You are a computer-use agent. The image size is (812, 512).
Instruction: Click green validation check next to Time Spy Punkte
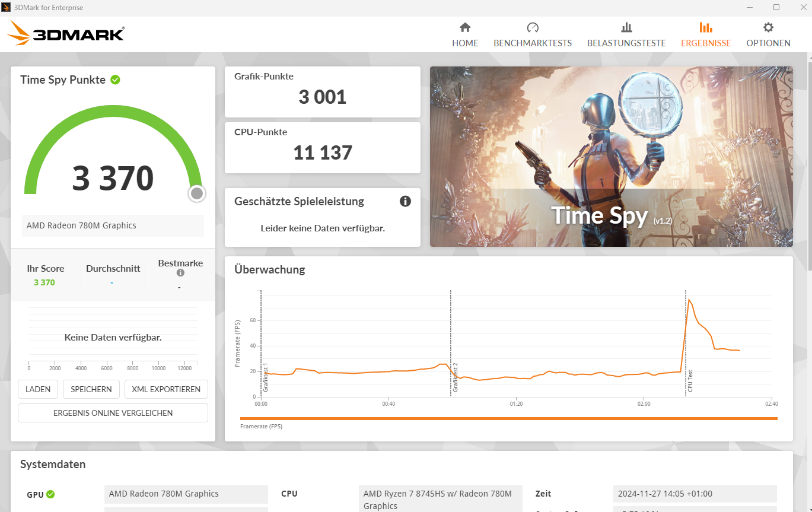point(115,79)
